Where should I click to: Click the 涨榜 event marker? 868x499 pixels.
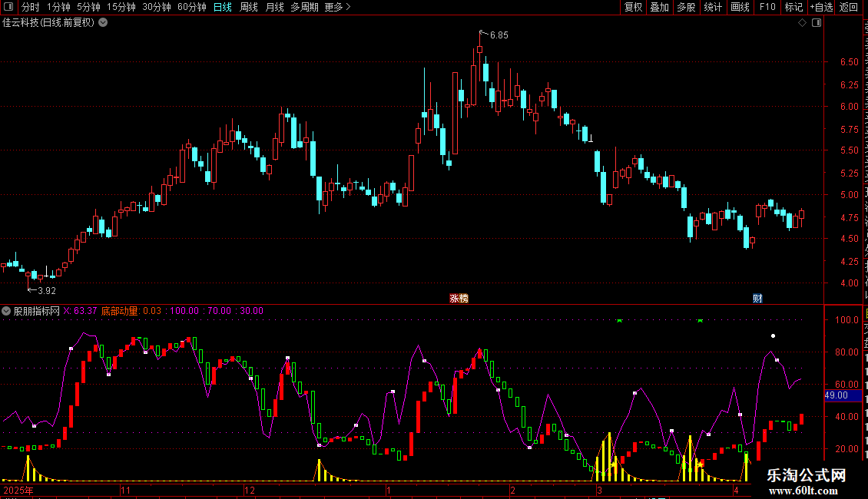tap(459, 298)
